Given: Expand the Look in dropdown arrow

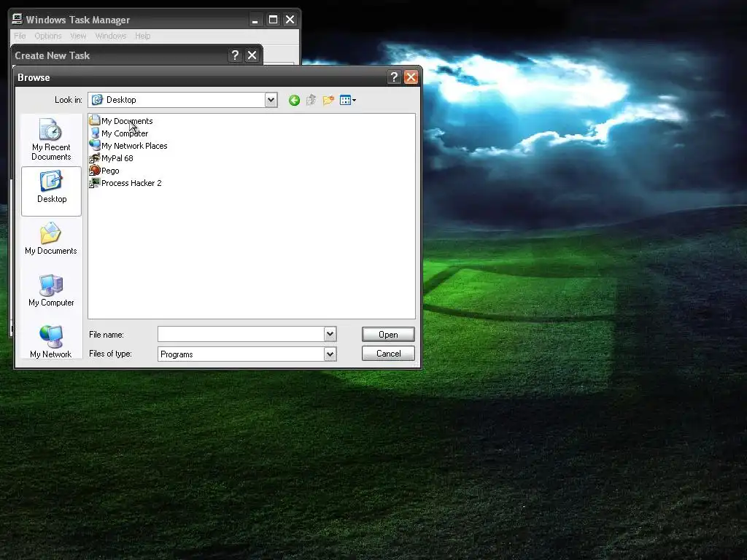Looking at the screenshot, I should click(271, 100).
